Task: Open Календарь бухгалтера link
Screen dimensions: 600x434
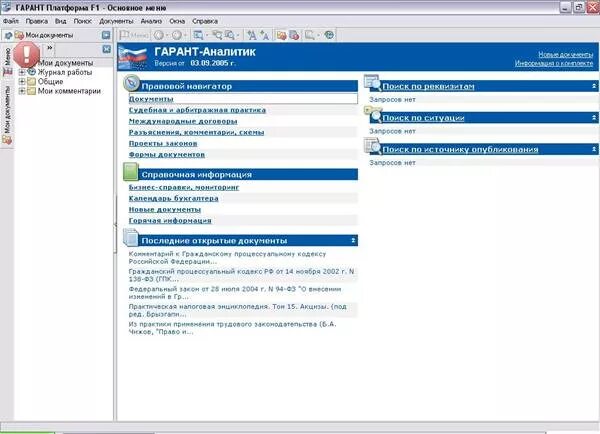Action: tap(173, 198)
